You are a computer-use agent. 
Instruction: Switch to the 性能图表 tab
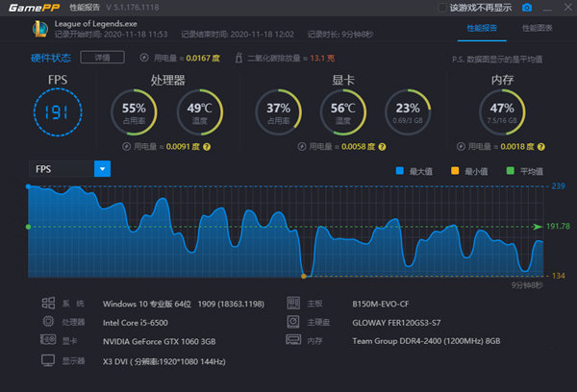click(x=537, y=28)
